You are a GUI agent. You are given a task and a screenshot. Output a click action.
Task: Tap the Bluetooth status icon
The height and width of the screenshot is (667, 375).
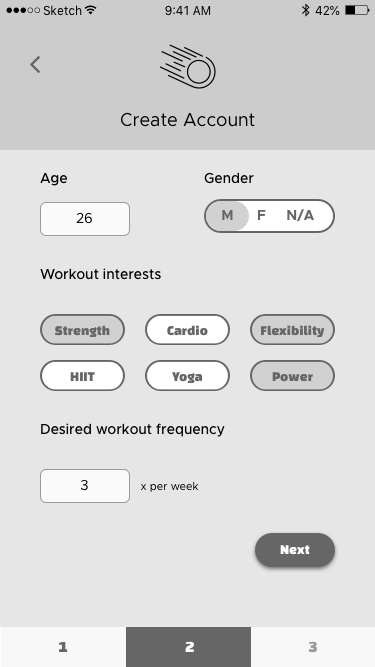pos(305,10)
